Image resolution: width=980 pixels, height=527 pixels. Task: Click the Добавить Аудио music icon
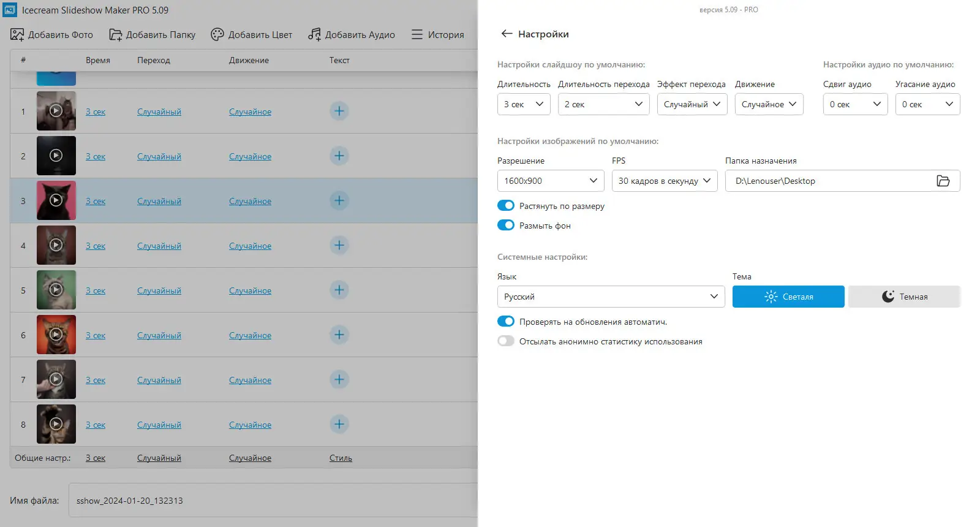pos(314,35)
